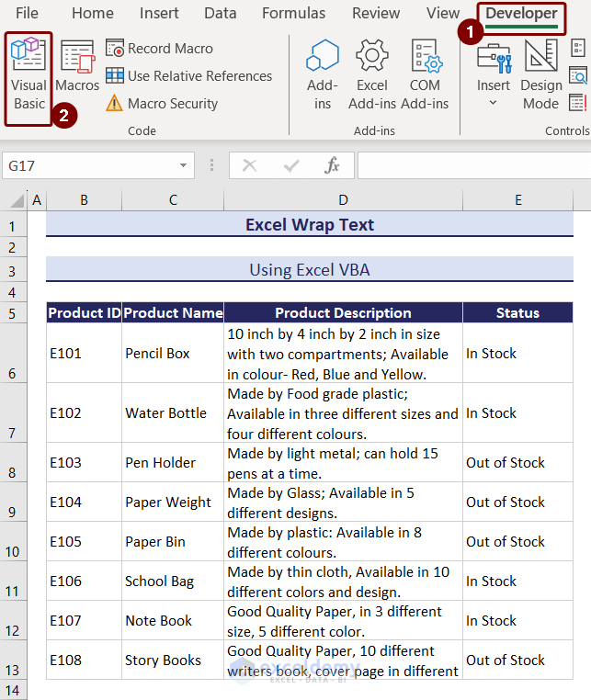Click the Select All corner triangle

point(16,200)
